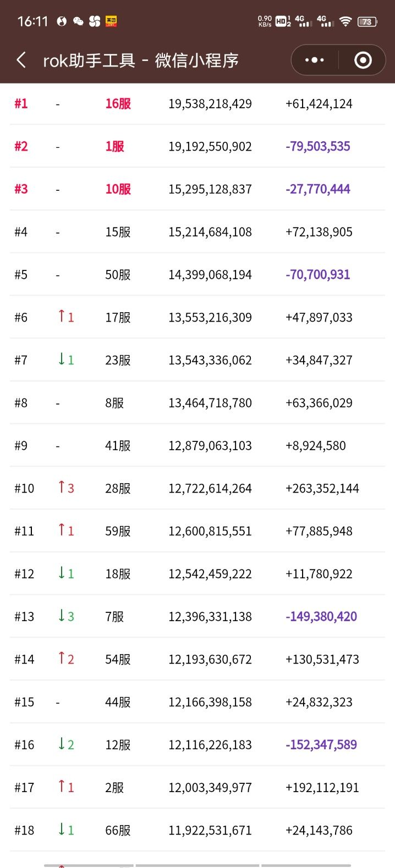This screenshot has height=868, width=395.
Task: Tap the battery indicator showing 73
Action: click(x=367, y=21)
